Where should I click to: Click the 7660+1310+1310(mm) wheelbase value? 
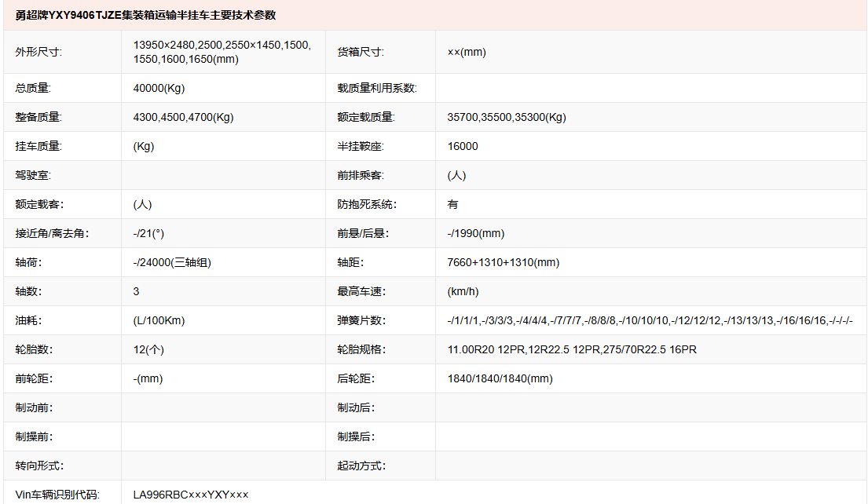[x=504, y=262]
